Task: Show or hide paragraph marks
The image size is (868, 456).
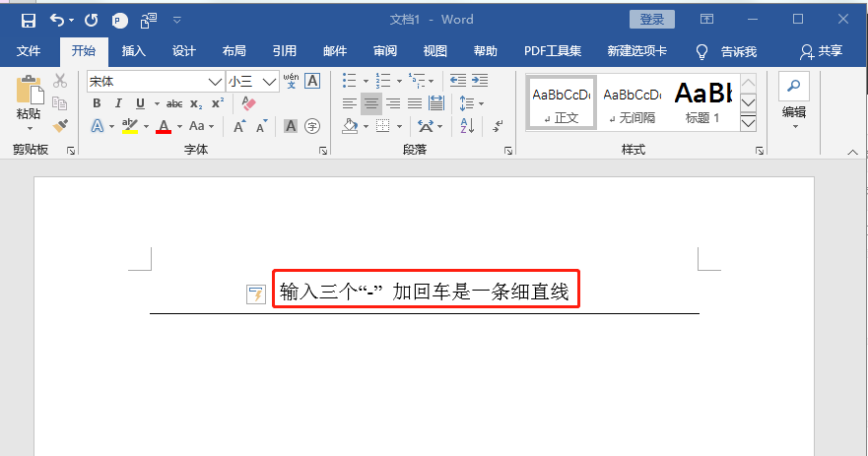Action: 498,126
